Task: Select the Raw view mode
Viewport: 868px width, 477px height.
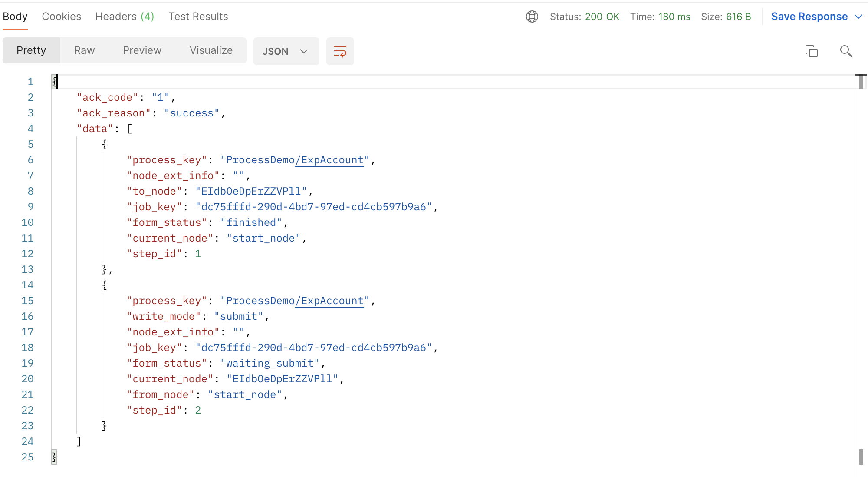Action: pyautogui.click(x=84, y=50)
